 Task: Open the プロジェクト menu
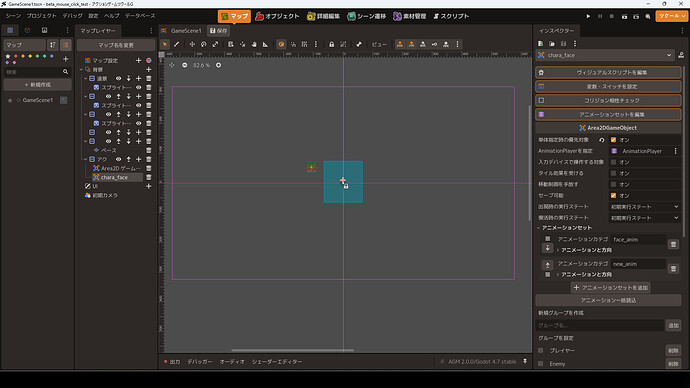(41, 16)
